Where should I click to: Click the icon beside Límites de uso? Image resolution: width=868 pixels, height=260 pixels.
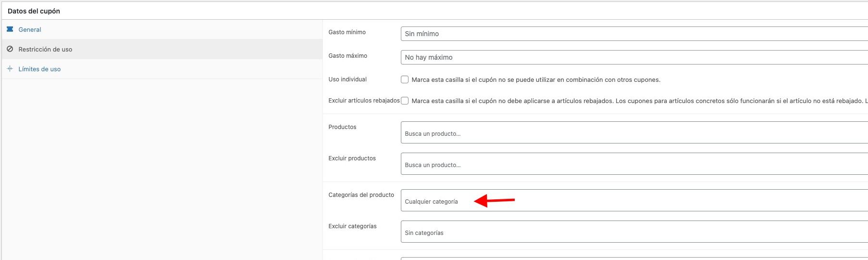10,69
